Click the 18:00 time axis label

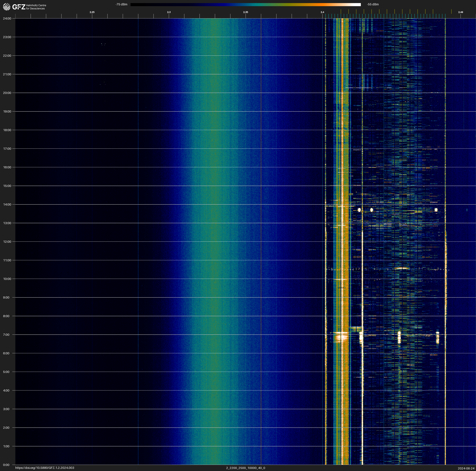coord(7,130)
